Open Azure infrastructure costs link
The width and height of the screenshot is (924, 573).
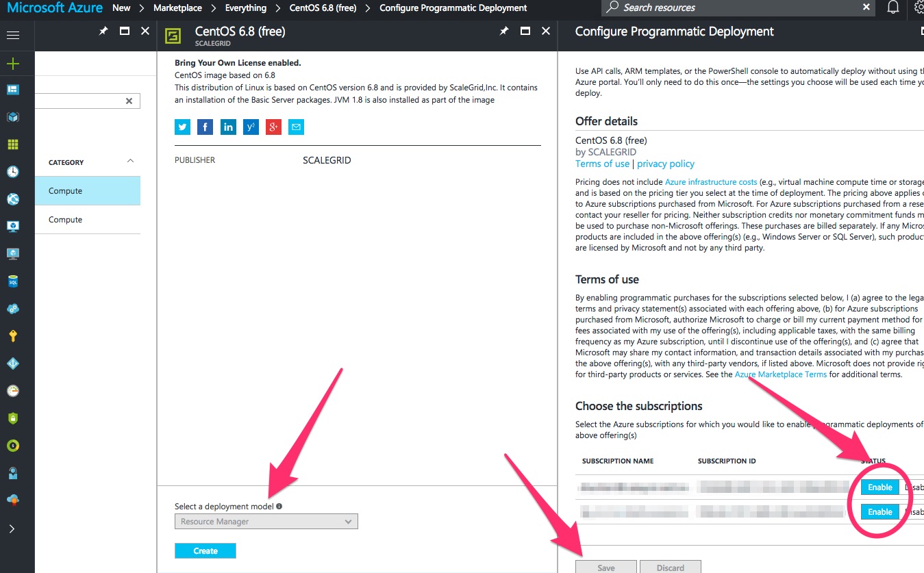(x=711, y=182)
